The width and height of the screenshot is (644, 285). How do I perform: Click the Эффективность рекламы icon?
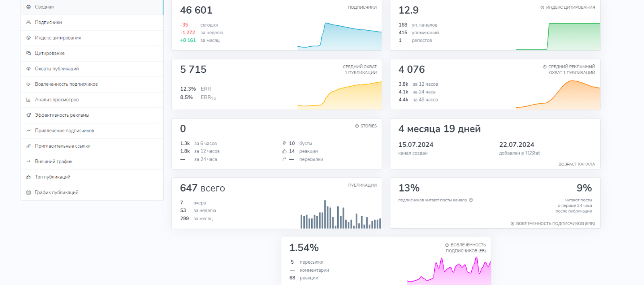pos(29,115)
